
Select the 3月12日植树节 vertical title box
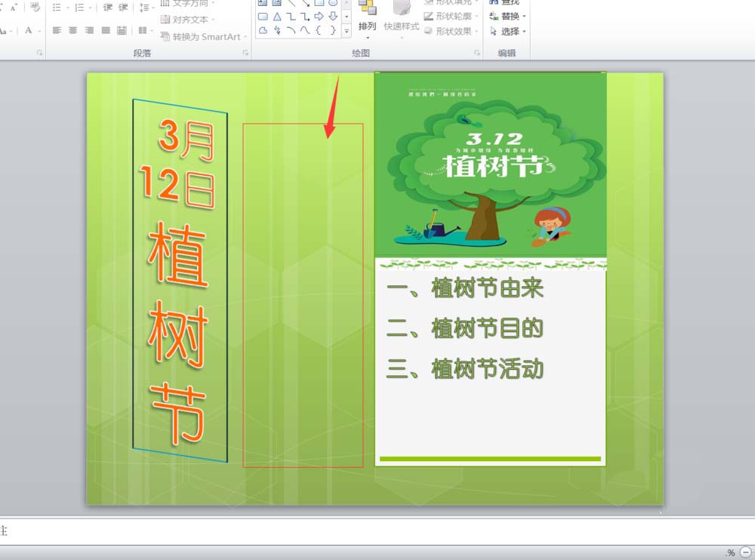pos(180,281)
